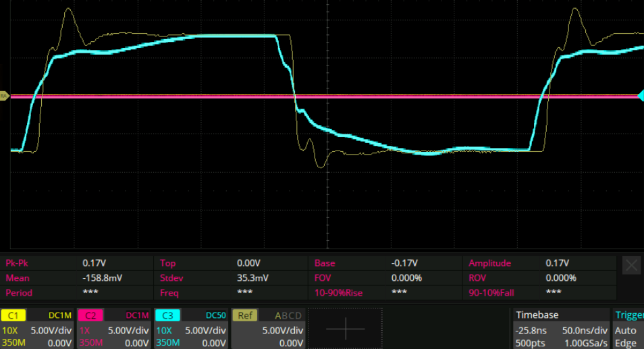This screenshot has width=644, height=349.
Task: Toggle the yellow C1 channel badge
Action: tap(12, 315)
